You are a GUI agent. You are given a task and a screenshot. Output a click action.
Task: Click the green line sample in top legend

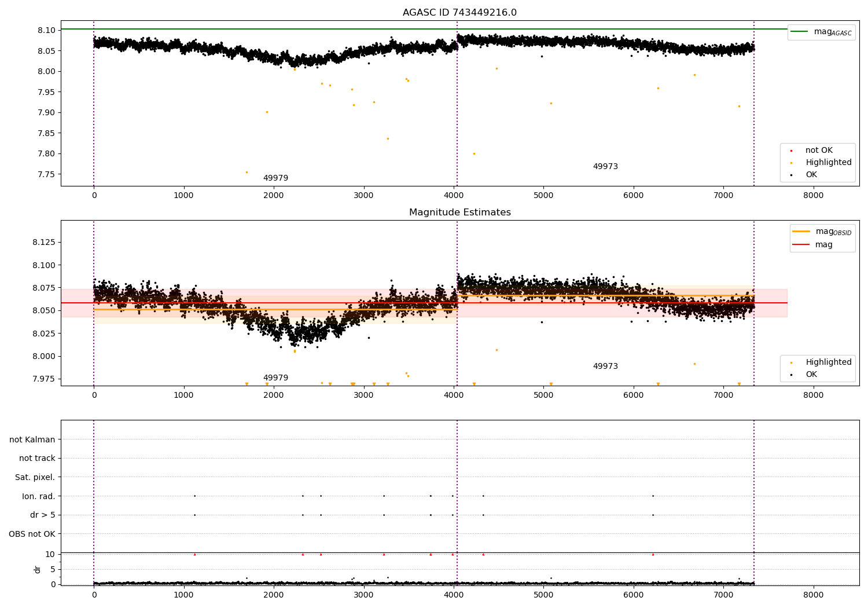click(x=800, y=31)
